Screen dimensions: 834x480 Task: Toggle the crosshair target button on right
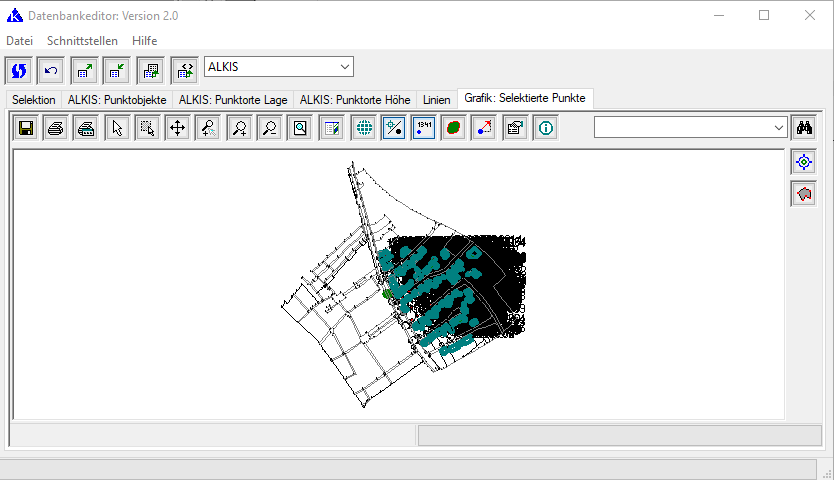pos(803,162)
